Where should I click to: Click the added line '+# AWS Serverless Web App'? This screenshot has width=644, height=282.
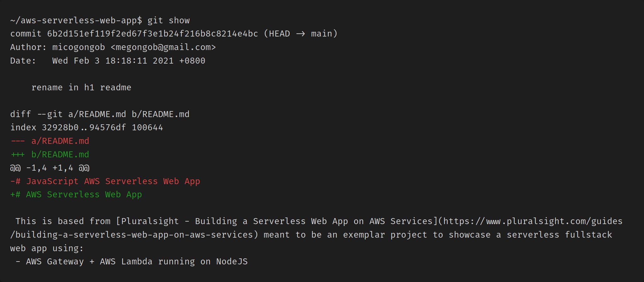(76, 195)
